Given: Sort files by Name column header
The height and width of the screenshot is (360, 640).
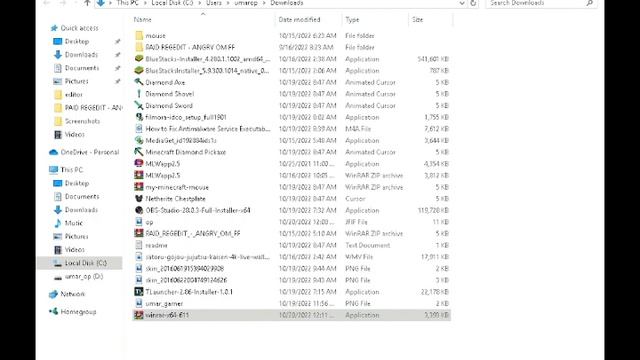Looking at the screenshot, I should pyautogui.click(x=142, y=20).
